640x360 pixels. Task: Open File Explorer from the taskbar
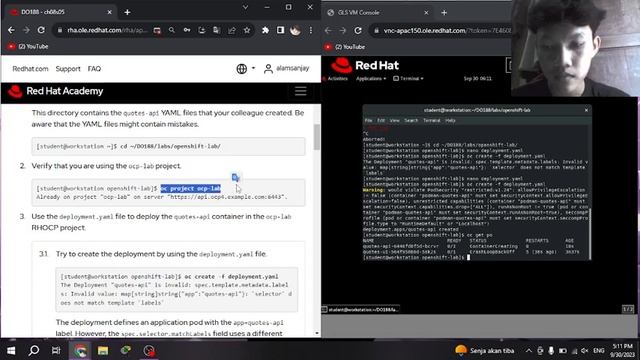click(103, 351)
